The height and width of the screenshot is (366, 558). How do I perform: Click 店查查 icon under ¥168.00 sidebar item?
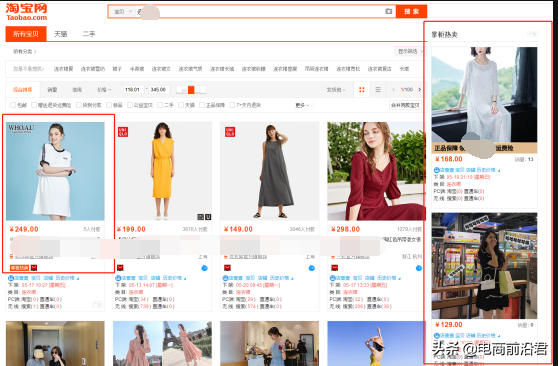pyautogui.click(x=437, y=170)
